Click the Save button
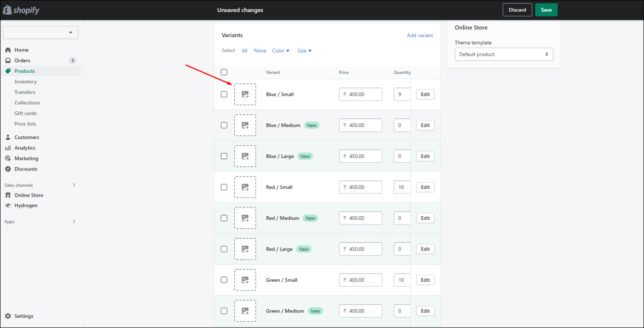This screenshot has height=328, width=644. pos(546,10)
